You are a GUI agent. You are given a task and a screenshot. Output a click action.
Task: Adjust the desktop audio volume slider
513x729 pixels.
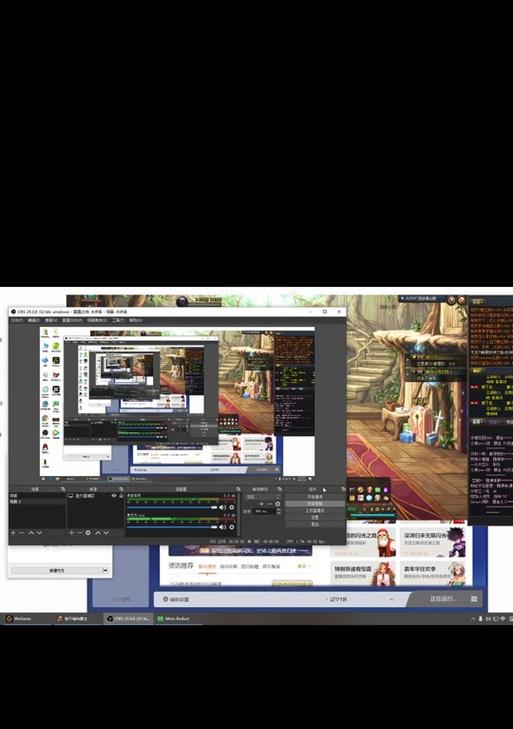click(x=172, y=507)
